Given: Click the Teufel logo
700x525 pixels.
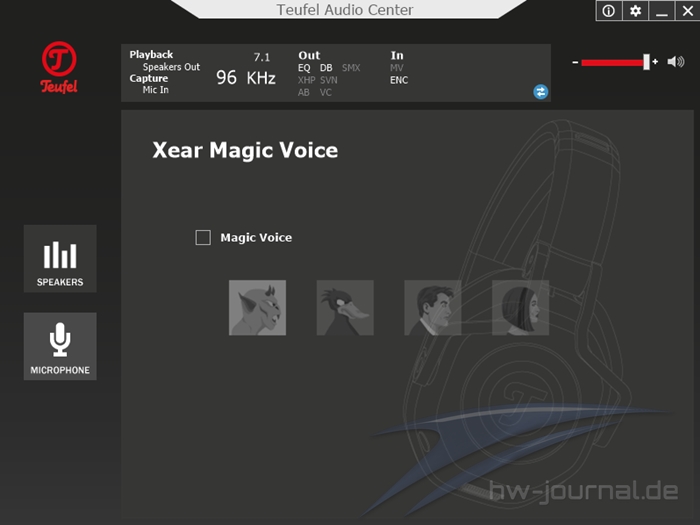Looking at the screenshot, I should coord(59,67).
